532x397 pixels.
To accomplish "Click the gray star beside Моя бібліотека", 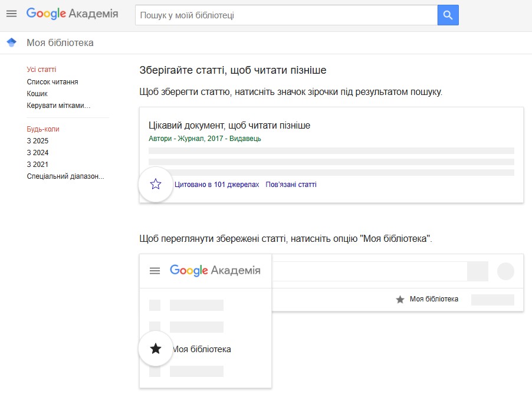I will click(400, 299).
